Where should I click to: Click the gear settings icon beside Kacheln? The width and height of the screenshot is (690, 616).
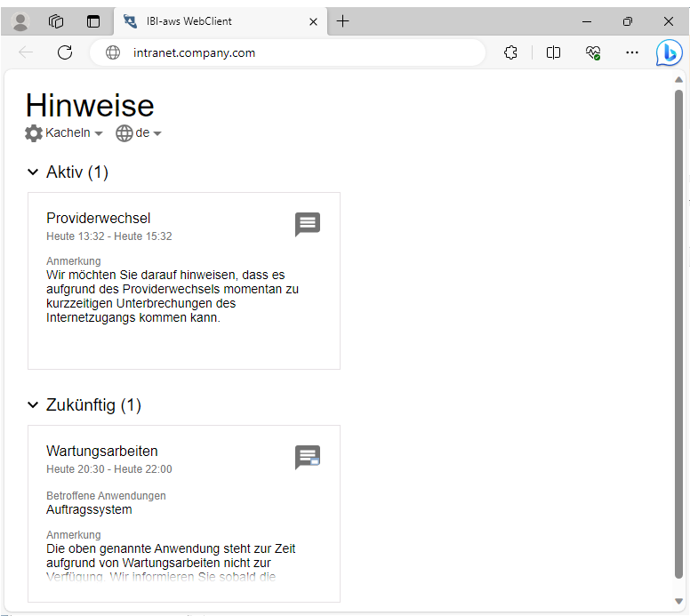(x=34, y=133)
